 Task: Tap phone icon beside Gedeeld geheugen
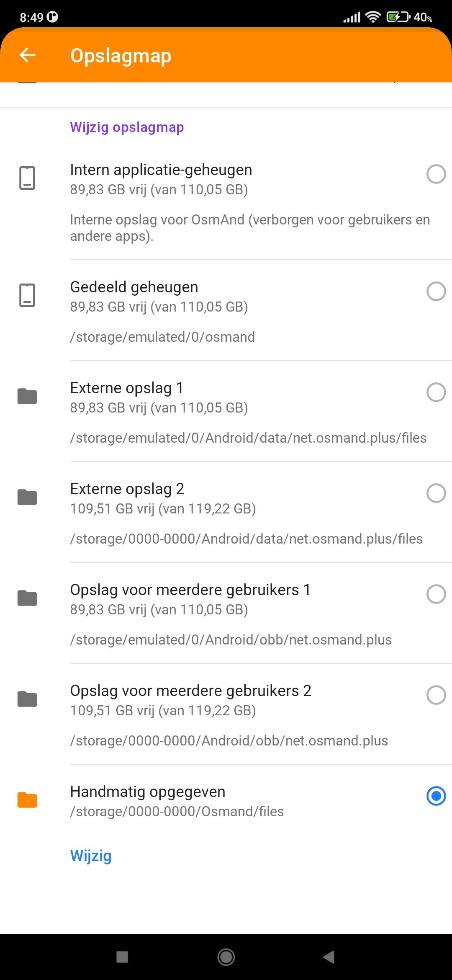[27, 295]
